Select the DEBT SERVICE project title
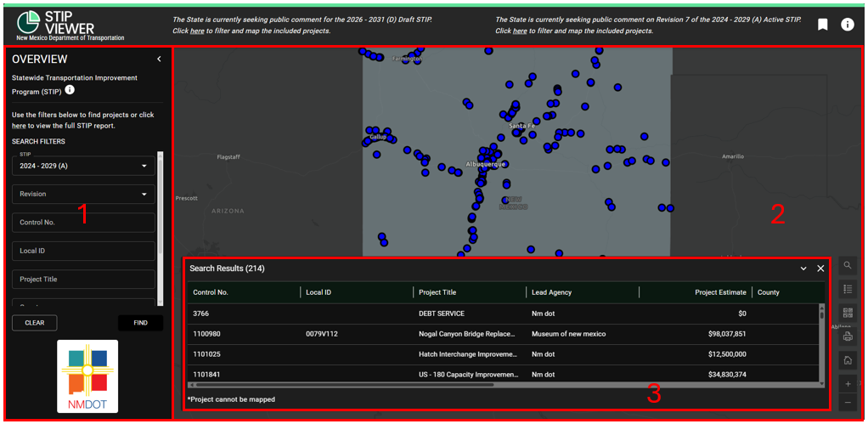The width and height of the screenshot is (868, 424). click(441, 314)
